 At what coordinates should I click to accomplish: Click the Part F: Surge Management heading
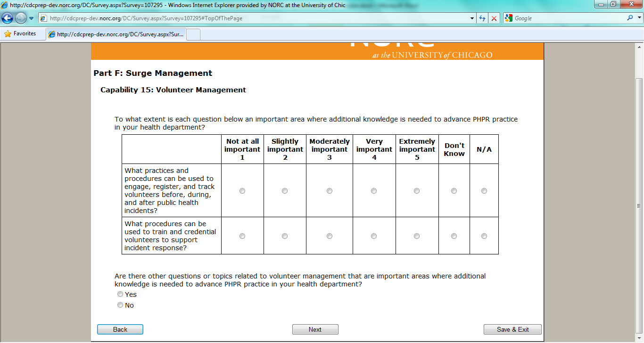pos(153,73)
